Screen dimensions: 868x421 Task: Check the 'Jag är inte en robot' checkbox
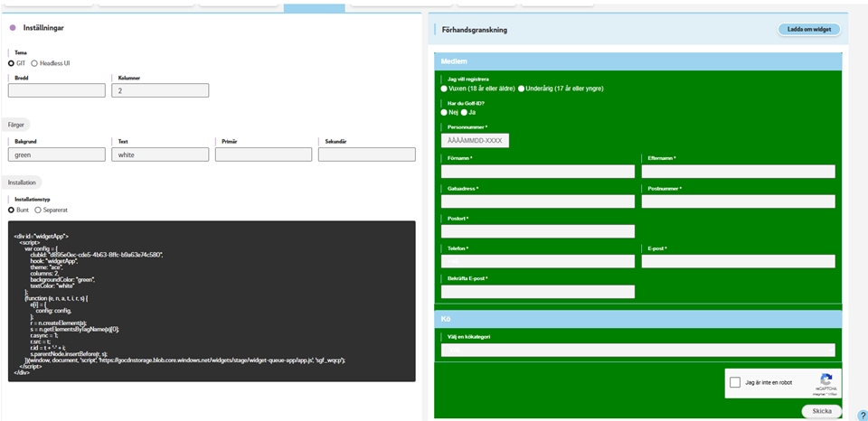click(735, 382)
